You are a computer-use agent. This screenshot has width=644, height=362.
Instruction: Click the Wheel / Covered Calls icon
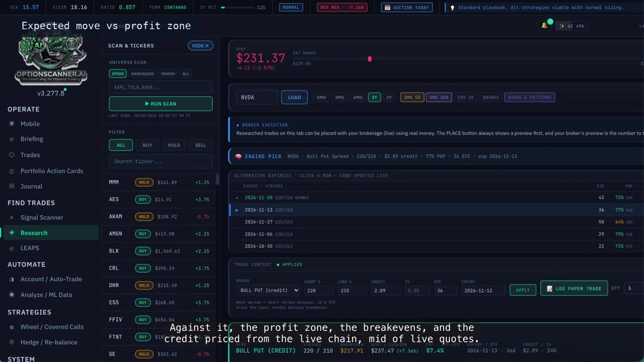click(12, 327)
